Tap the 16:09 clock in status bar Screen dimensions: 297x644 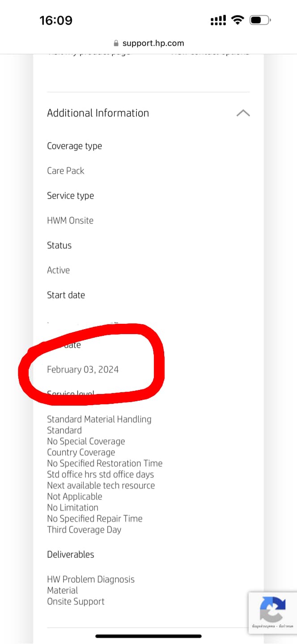click(x=56, y=20)
